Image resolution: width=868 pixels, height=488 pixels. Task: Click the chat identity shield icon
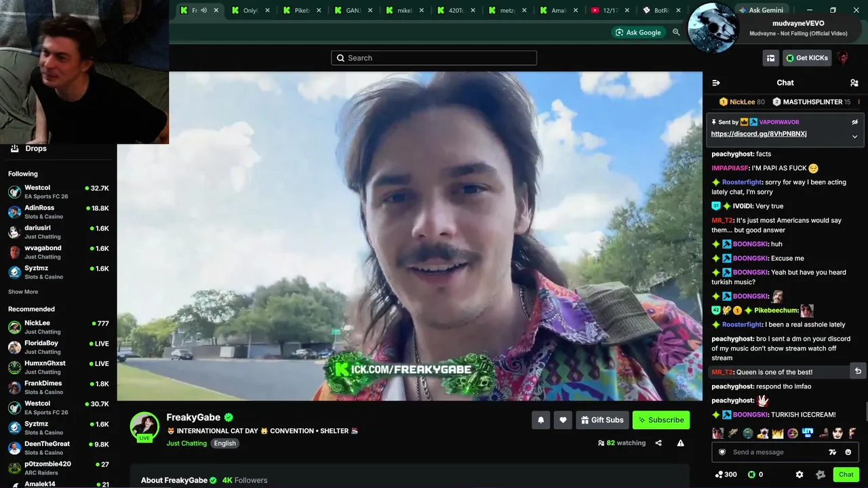pyautogui.click(x=722, y=452)
